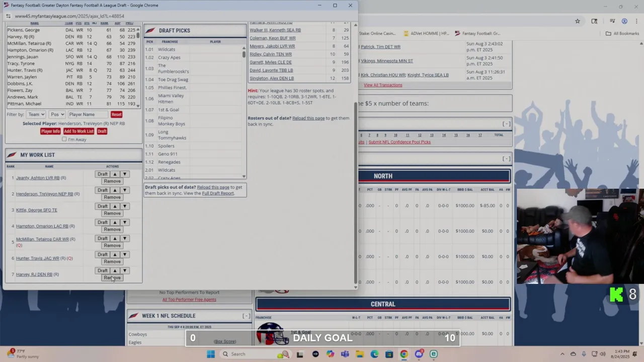
Task: Move Henderson, TreVeyon down in work list
Action: (x=124, y=190)
